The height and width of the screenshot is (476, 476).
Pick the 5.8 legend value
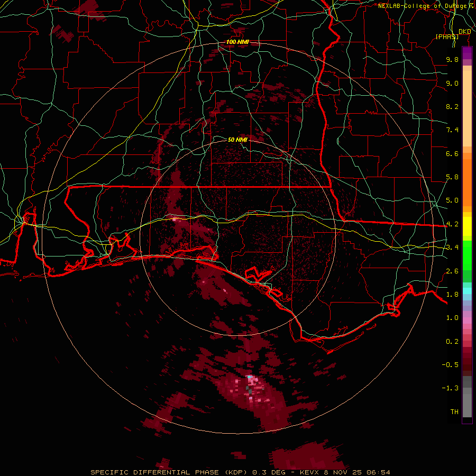pos(452,177)
